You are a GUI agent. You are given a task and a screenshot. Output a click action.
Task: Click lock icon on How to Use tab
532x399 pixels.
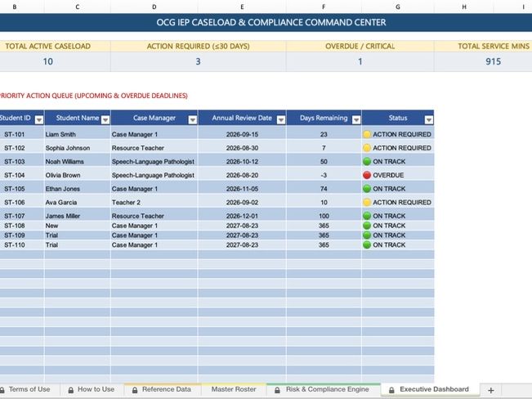(x=71, y=390)
